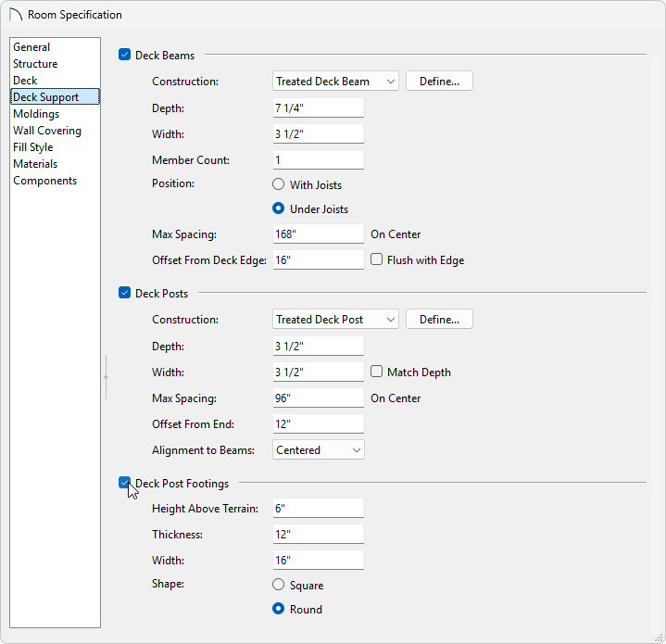Edit Deck Posts Width field

(319, 373)
